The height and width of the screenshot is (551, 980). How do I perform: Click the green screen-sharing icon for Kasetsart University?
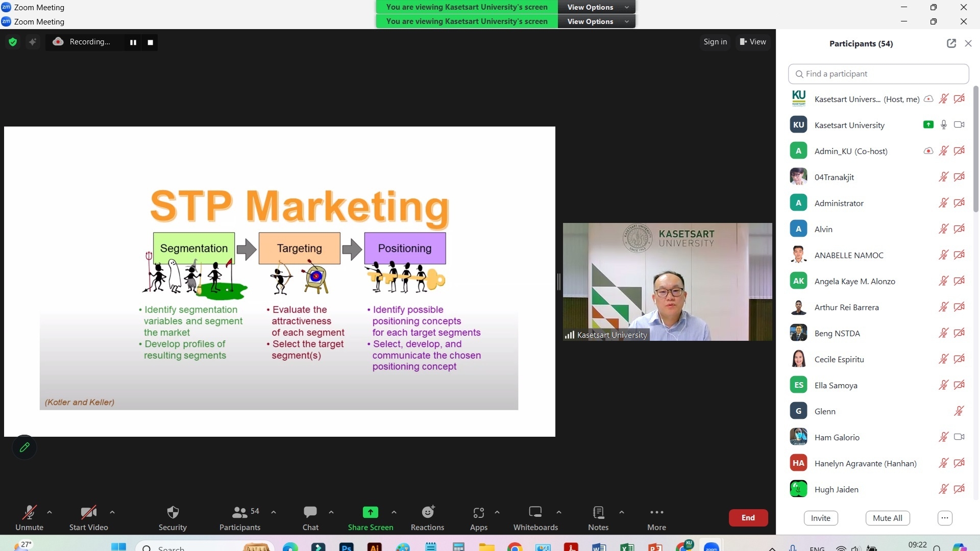pos(928,124)
